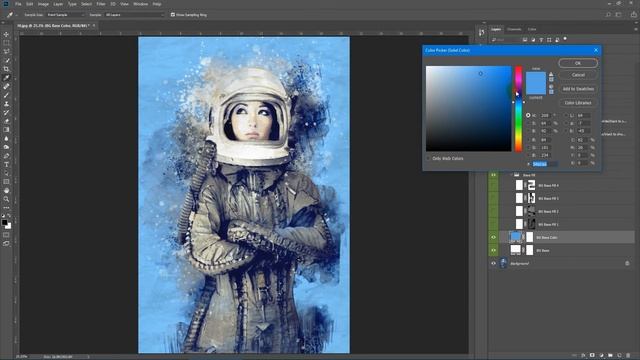Viewport: 640px width, 360px height.
Task: Create new adjustment layer icon
Action: click(601, 356)
